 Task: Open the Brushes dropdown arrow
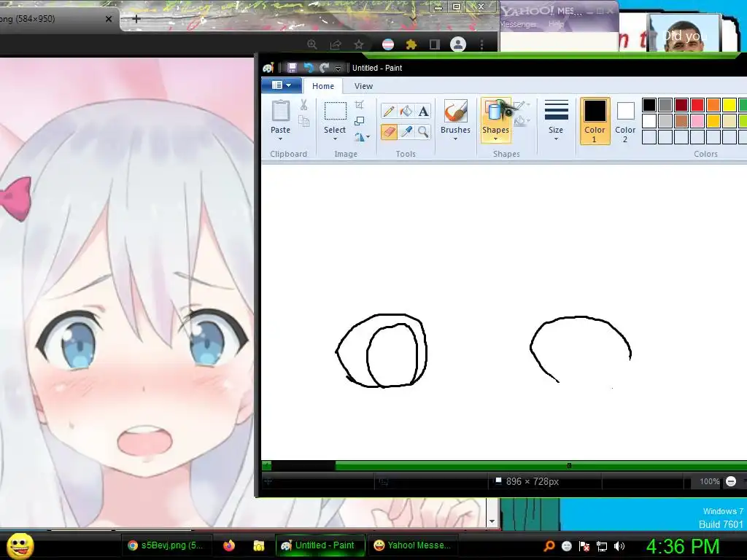455,139
